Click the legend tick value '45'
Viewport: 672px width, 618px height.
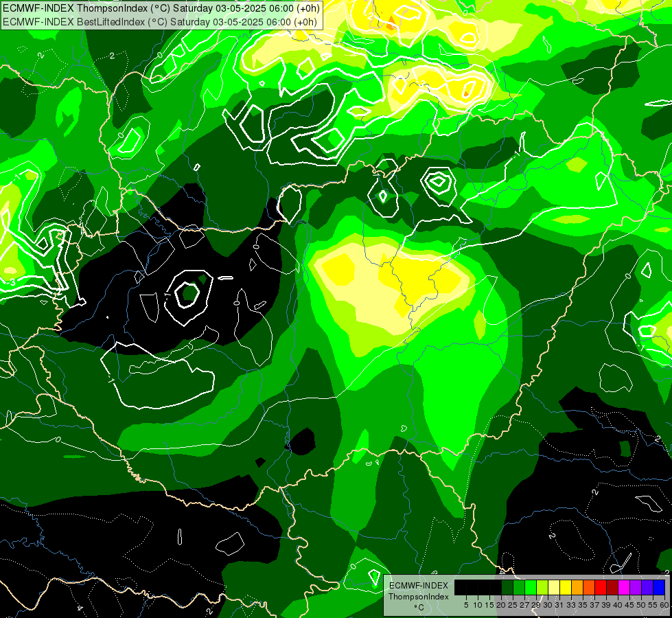pyautogui.click(x=629, y=605)
